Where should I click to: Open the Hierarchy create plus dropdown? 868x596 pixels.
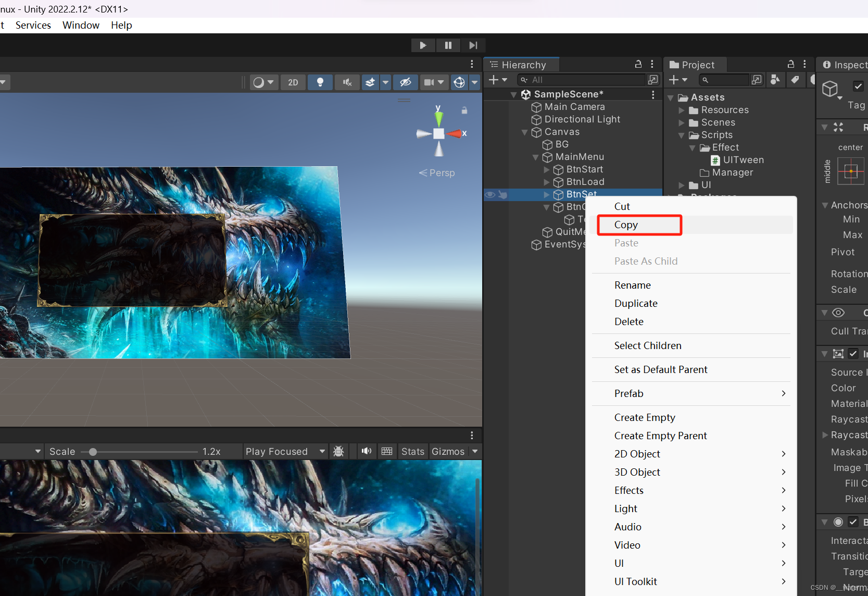(x=498, y=80)
